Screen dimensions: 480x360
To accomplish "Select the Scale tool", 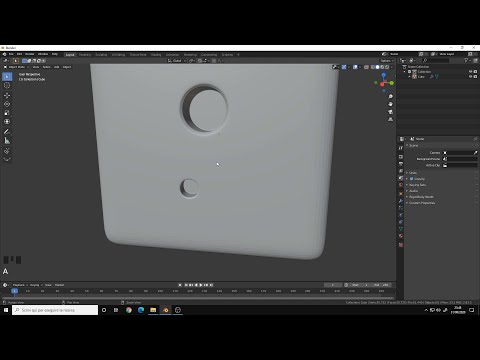I will (x=7, y=113).
